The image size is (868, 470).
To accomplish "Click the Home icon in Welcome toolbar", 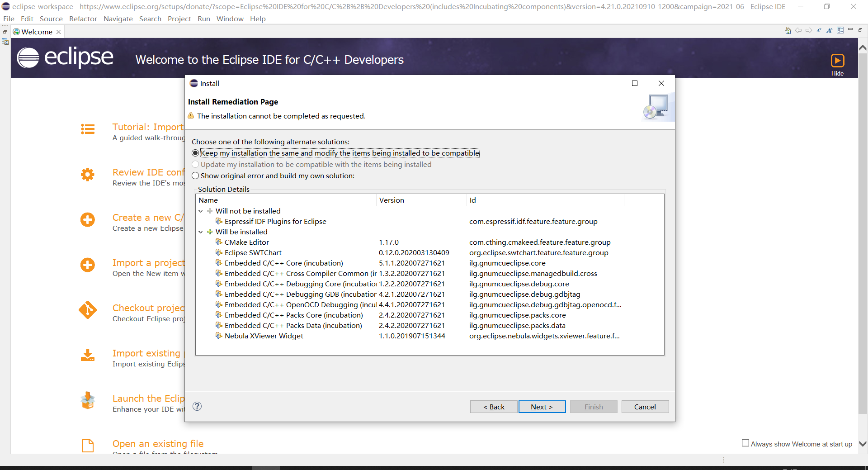I will (x=788, y=31).
